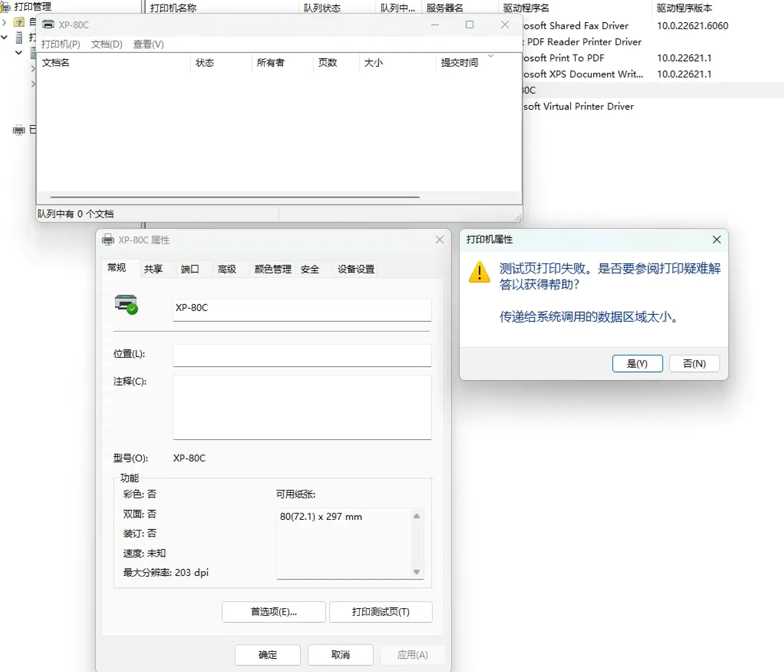Image resolution: width=784 pixels, height=672 pixels.
Task: Click the 位置(L) input field
Action: (302, 355)
